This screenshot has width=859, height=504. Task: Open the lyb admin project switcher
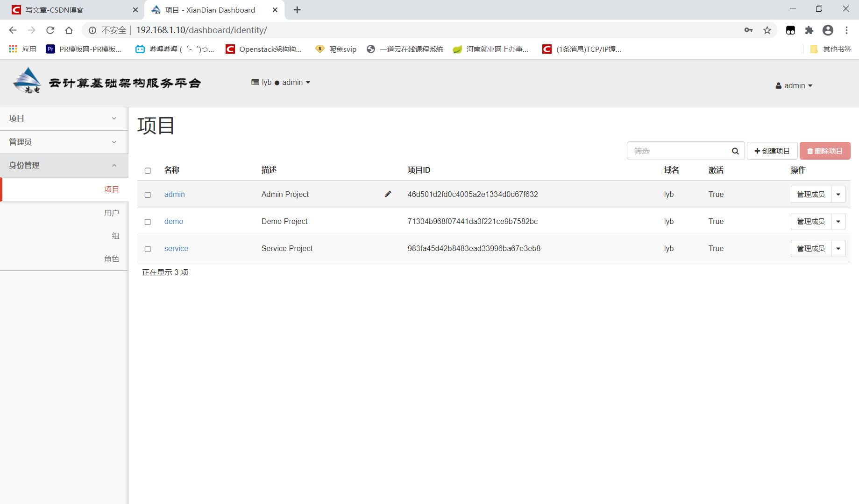[x=281, y=83]
